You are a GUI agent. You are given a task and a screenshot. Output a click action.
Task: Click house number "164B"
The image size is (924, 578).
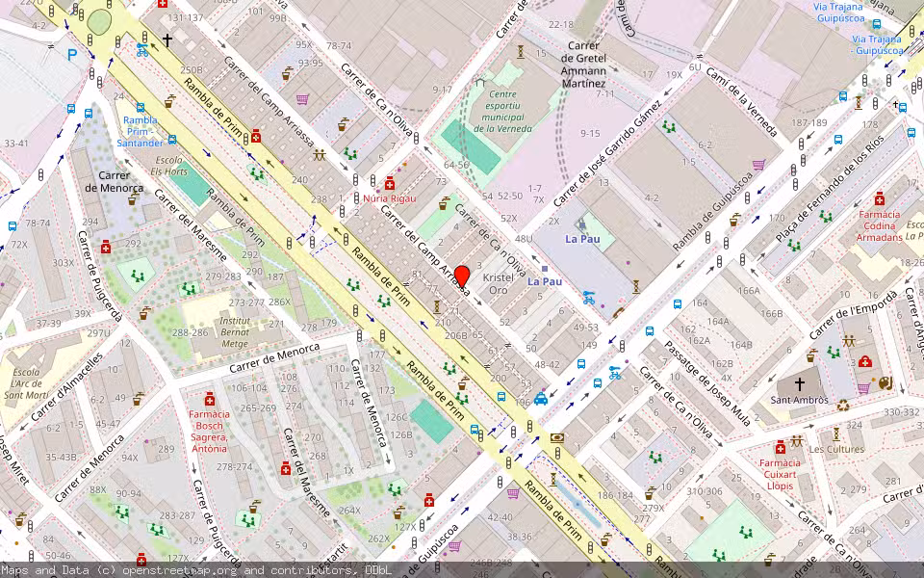[x=741, y=345]
